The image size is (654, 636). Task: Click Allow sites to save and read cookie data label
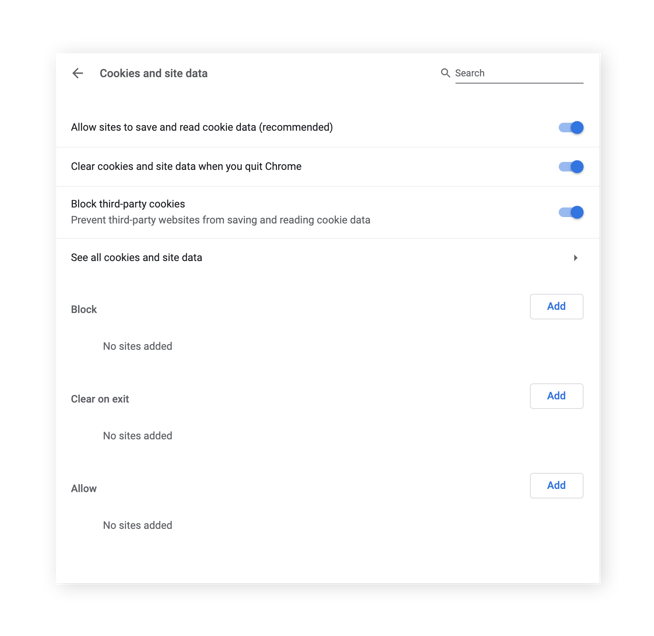(202, 127)
